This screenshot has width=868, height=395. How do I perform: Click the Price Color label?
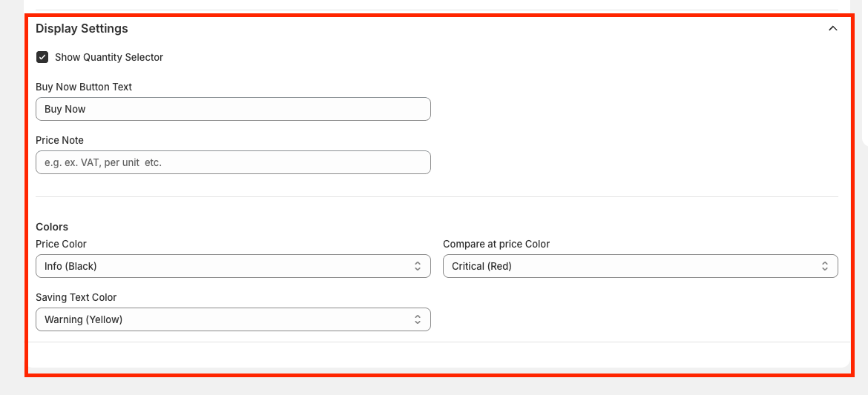(61, 244)
